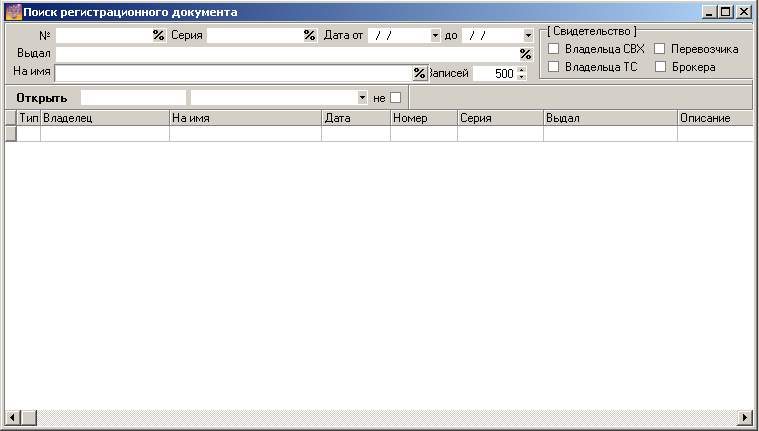Sort by the Выдал column header
759x431 pixels.
tap(610, 118)
